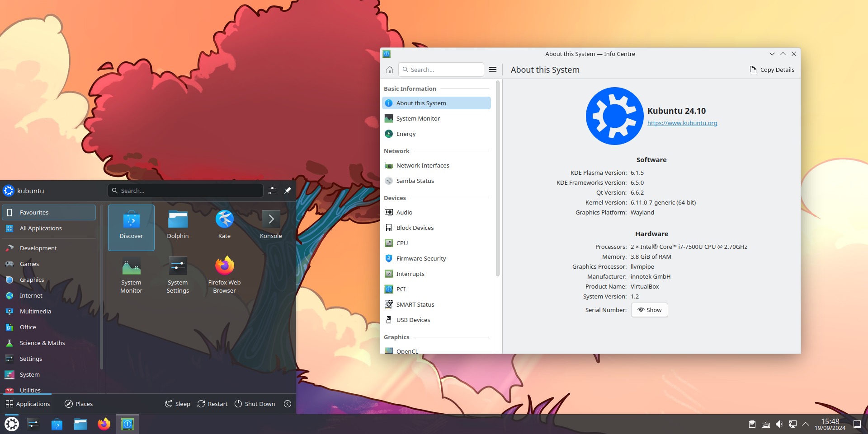
Task: Open System Monitor in Info Centre sidebar
Action: 436,118
